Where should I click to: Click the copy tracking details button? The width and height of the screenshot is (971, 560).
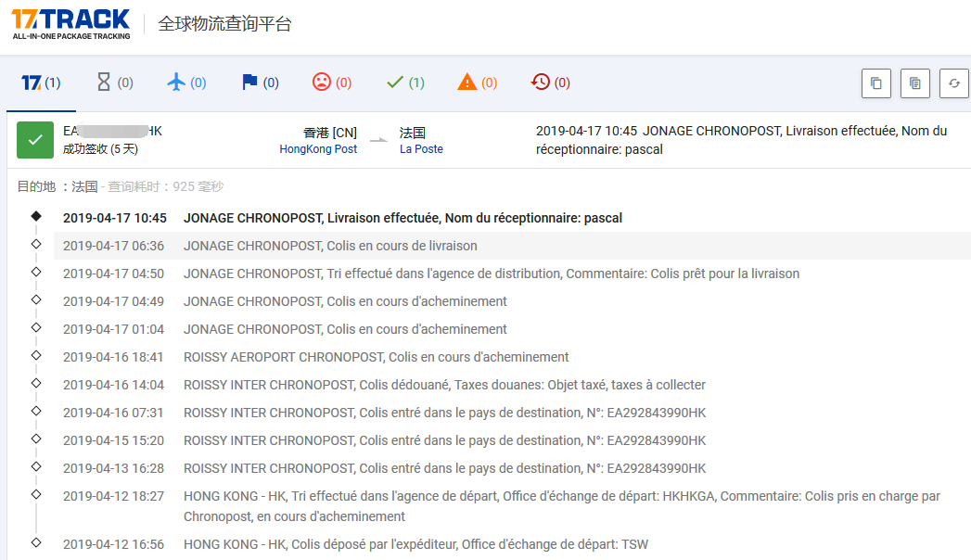pyautogui.click(x=914, y=83)
